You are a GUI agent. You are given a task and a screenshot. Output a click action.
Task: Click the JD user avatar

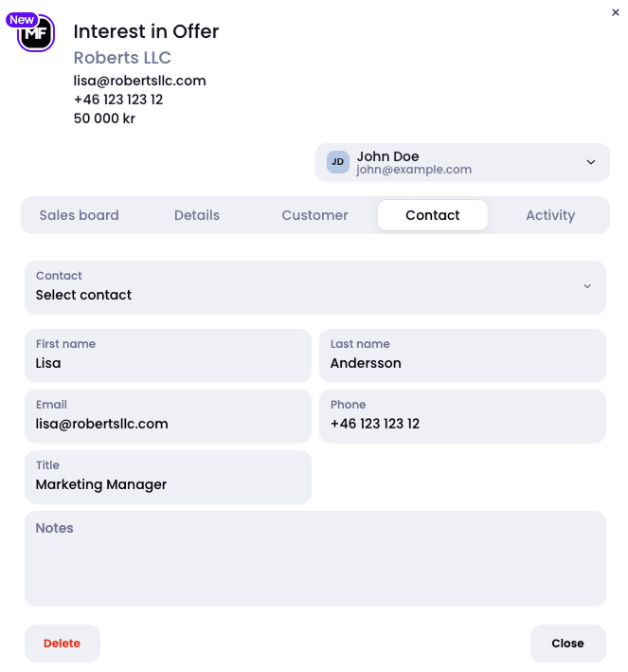[x=338, y=162]
